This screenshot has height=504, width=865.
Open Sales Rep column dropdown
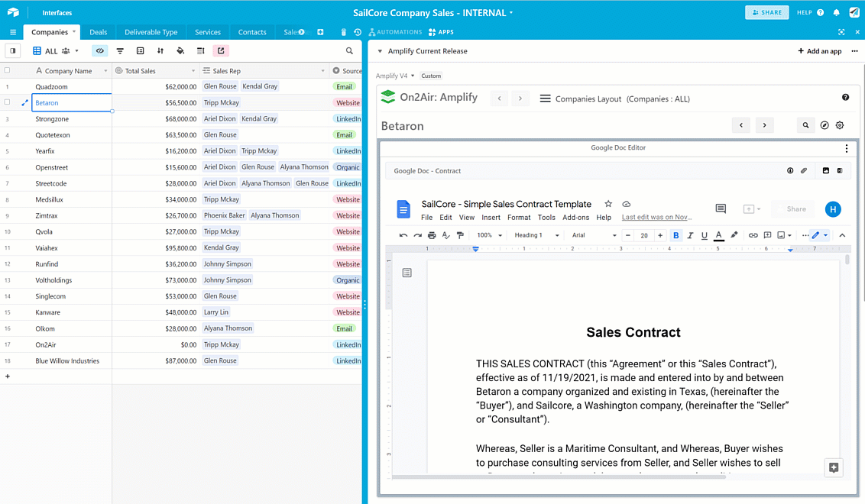tap(322, 70)
